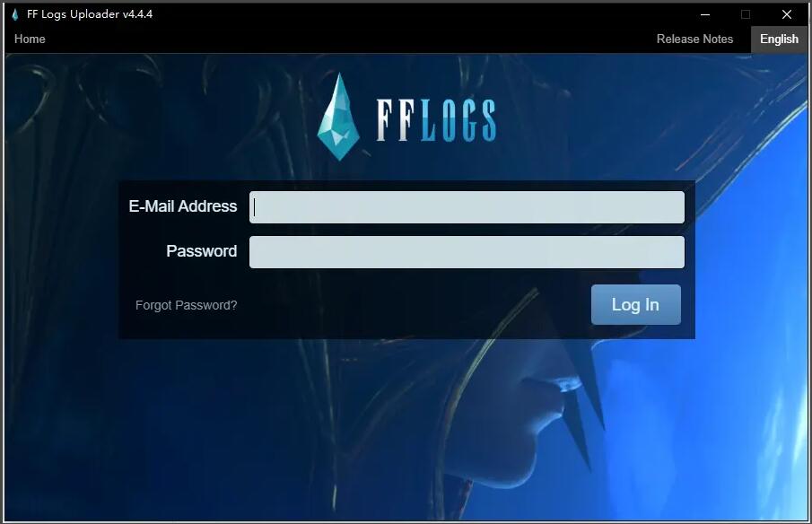The height and width of the screenshot is (524, 812).
Task: Click the Password label text
Action: (202, 251)
